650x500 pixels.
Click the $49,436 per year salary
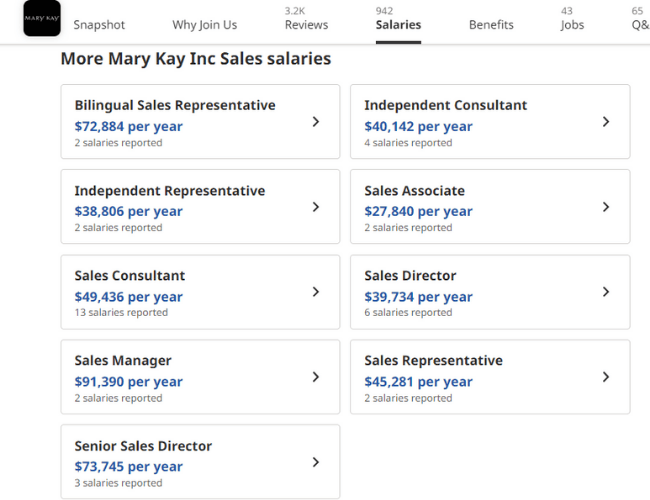click(129, 297)
